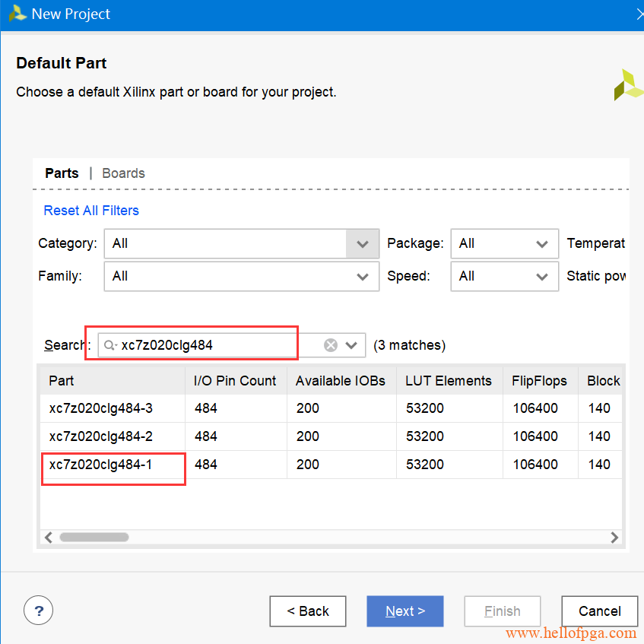Clear the search field with X icon
This screenshot has width=644, height=644.
pos(331,345)
